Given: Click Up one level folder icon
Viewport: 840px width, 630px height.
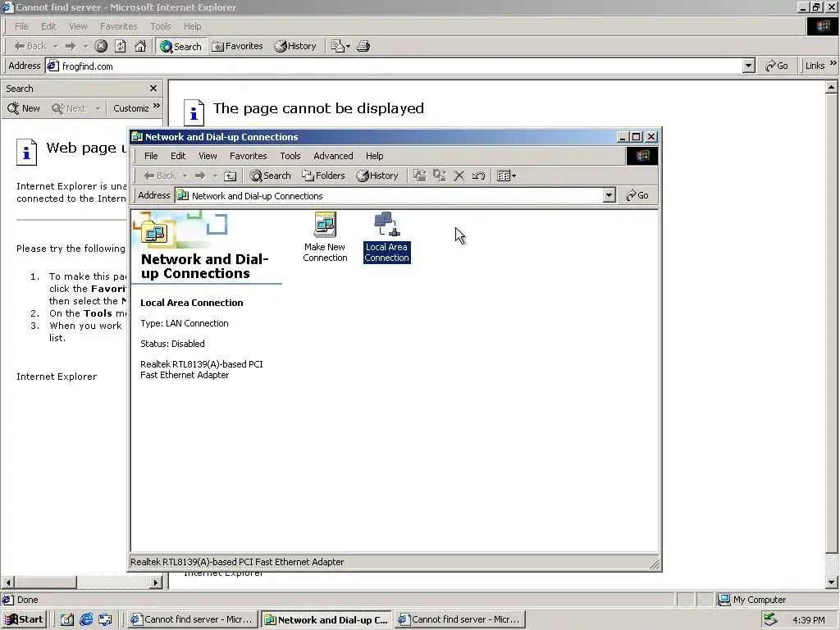Looking at the screenshot, I should [230, 176].
